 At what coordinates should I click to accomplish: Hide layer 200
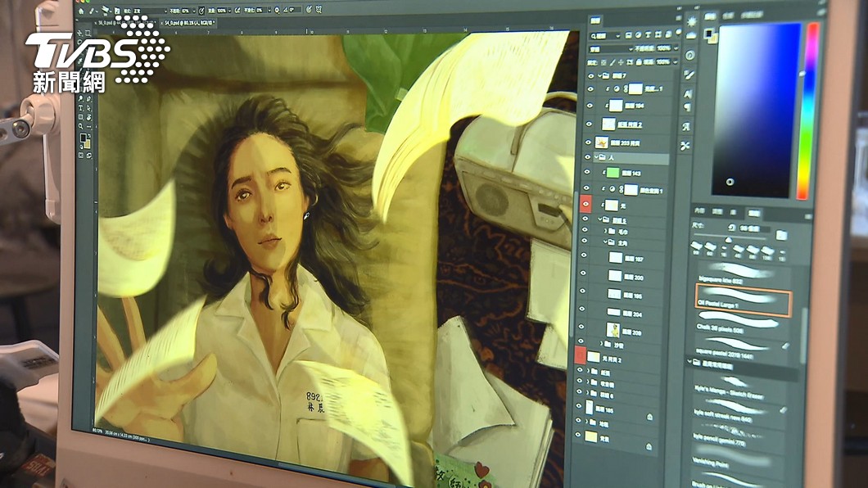pyautogui.click(x=584, y=273)
